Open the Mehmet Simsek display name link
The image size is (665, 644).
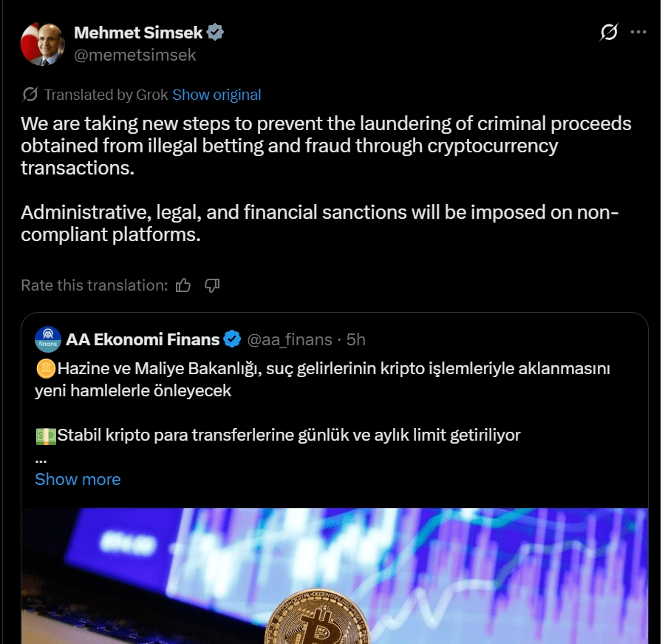(139, 33)
